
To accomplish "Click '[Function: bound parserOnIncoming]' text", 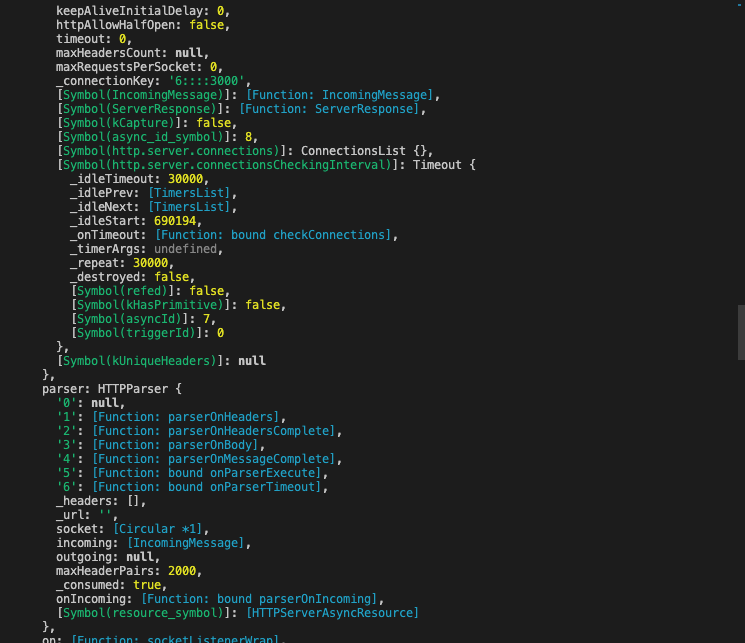I will (x=259, y=599).
